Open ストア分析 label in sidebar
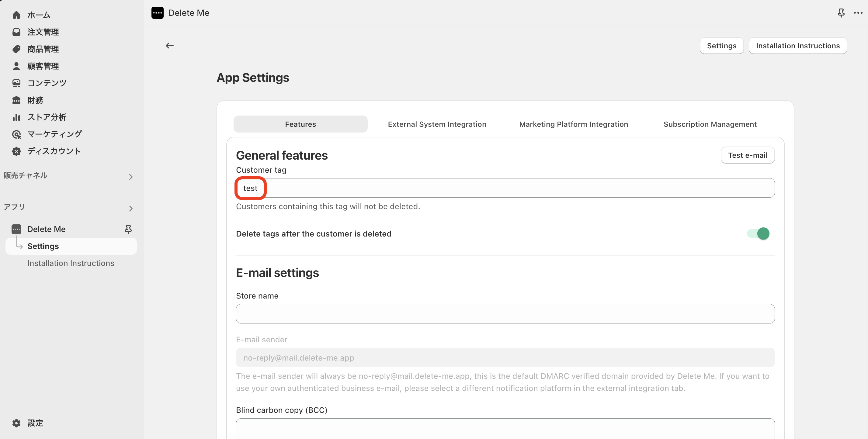868x439 pixels. point(47,117)
